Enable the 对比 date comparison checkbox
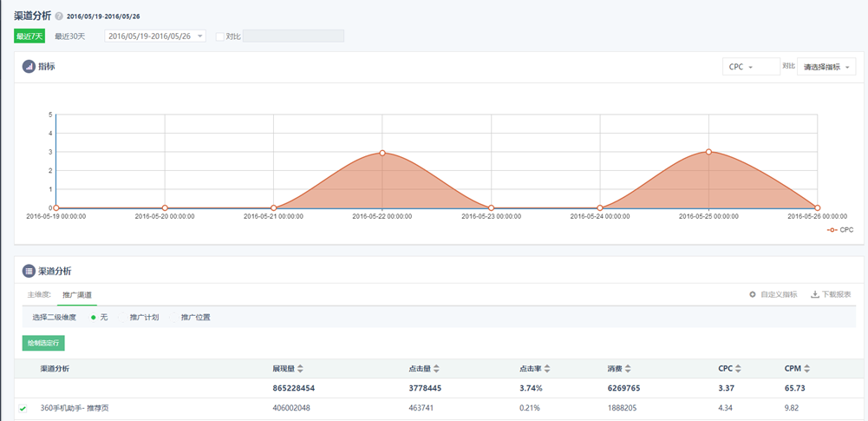 pyautogui.click(x=220, y=36)
